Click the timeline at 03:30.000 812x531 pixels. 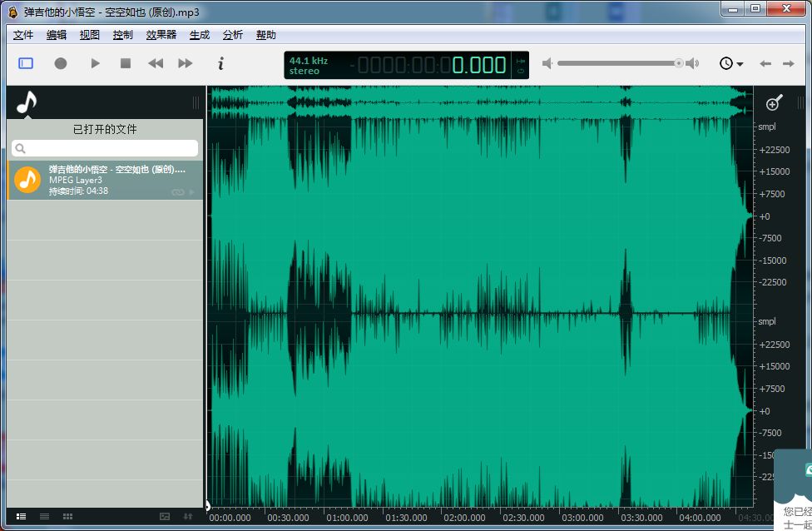click(641, 518)
